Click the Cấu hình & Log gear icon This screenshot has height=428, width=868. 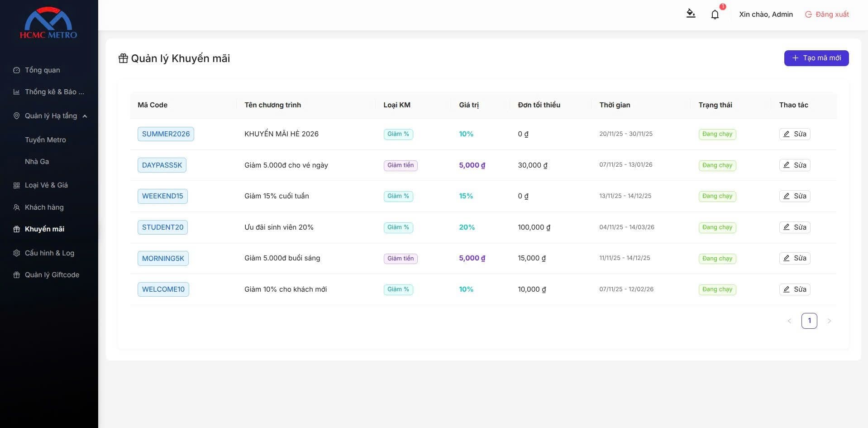[x=17, y=253]
